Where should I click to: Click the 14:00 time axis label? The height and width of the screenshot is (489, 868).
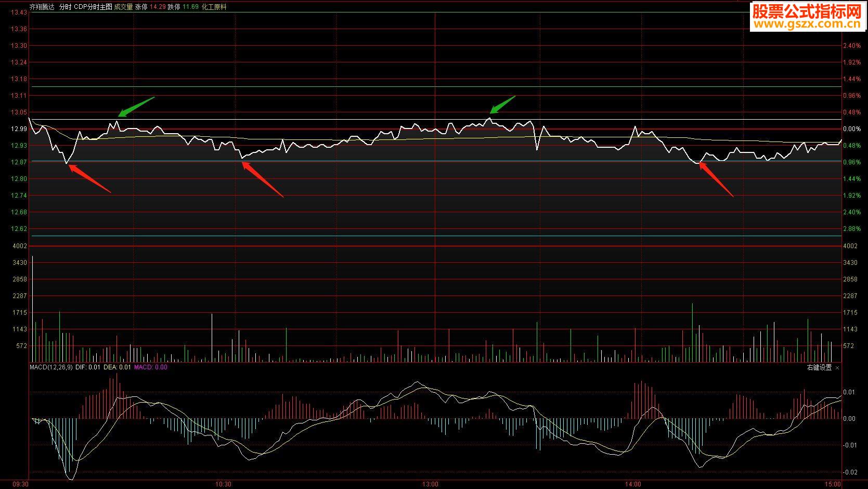click(x=633, y=484)
